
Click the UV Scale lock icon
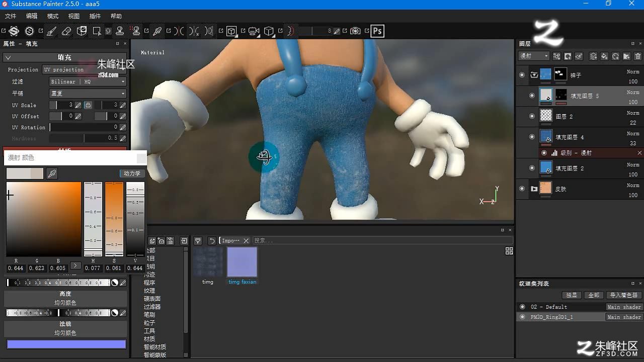[88, 105]
